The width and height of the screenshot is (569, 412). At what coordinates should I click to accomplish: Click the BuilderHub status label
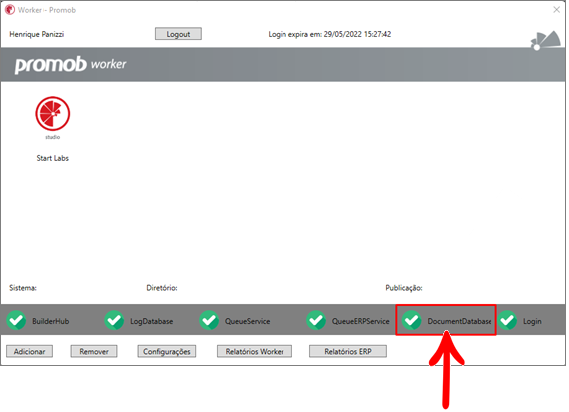50,321
